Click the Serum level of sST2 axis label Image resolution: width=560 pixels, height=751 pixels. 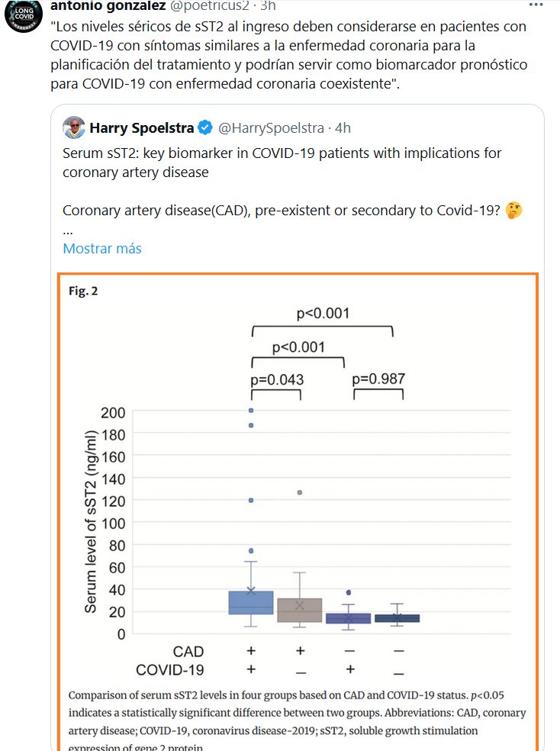(x=91, y=522)
